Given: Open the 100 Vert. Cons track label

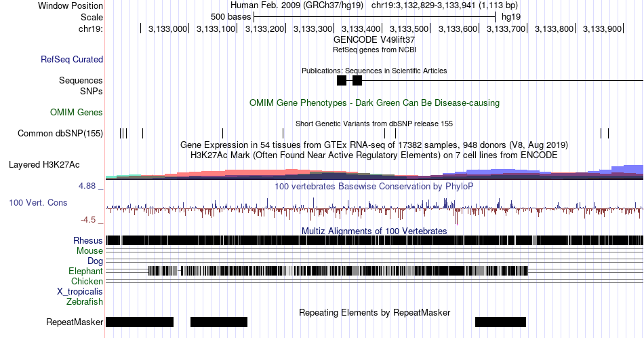Looking at the screenshot, I should point(38,202).
